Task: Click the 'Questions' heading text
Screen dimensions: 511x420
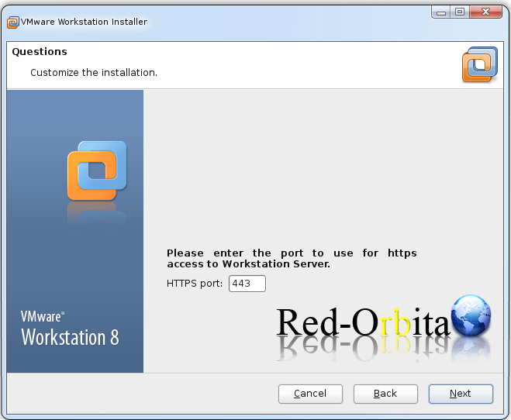Action: click(x=40, y=52)
